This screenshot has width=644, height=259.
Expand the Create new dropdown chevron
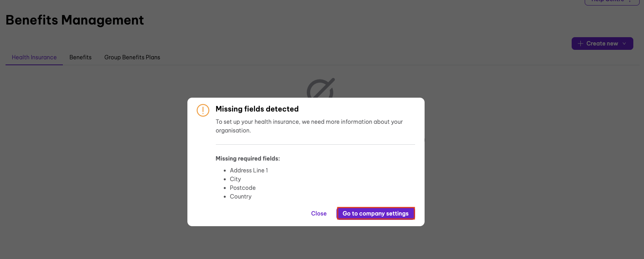[625, 43]
